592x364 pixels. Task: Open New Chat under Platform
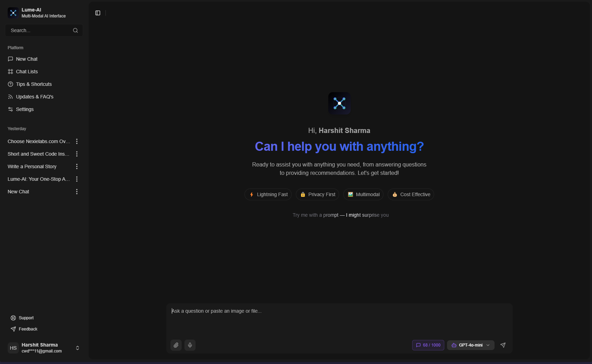44,59
